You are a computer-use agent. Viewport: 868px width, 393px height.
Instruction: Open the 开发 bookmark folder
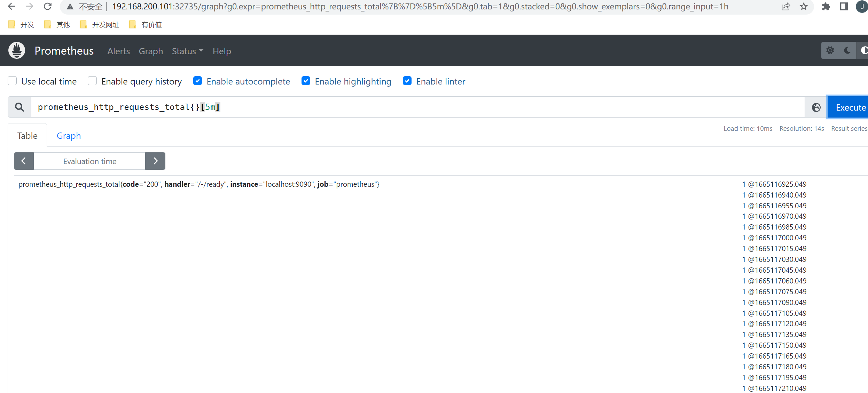[x=21, y=25]
